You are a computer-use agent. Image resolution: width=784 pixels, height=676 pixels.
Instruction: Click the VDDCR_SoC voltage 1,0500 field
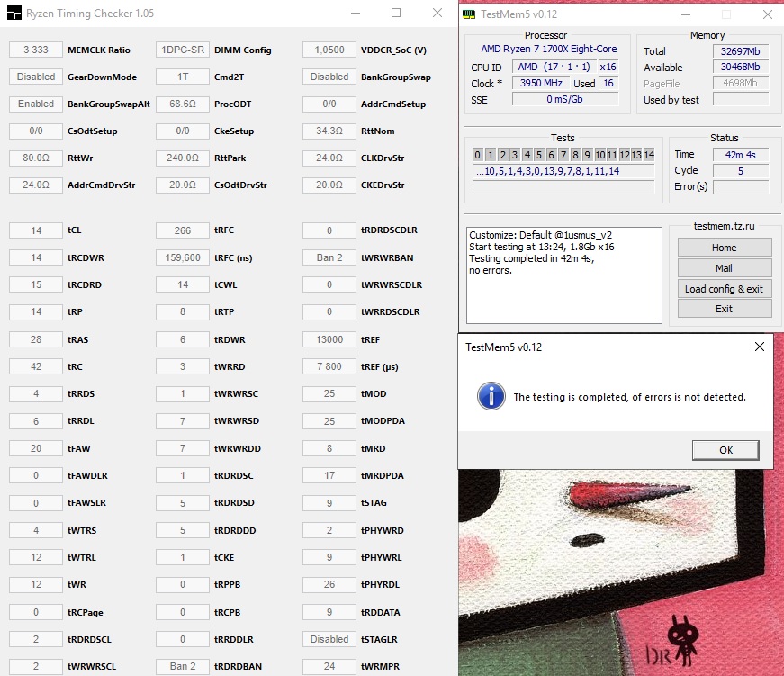pyautogui.click(x=329, y=50)
